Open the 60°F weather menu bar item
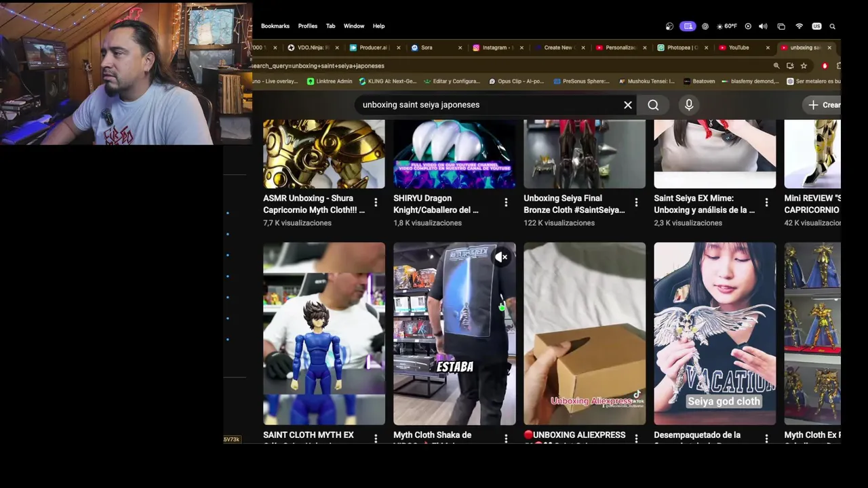Screen dimensions: 868x488 pyautogui.click(x=726, y=26)
